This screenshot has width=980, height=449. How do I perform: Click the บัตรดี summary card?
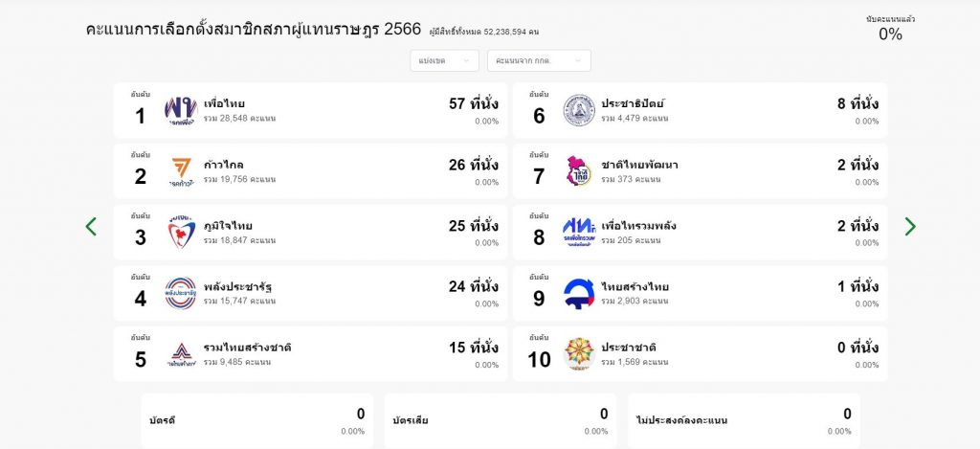click(257, 421)
